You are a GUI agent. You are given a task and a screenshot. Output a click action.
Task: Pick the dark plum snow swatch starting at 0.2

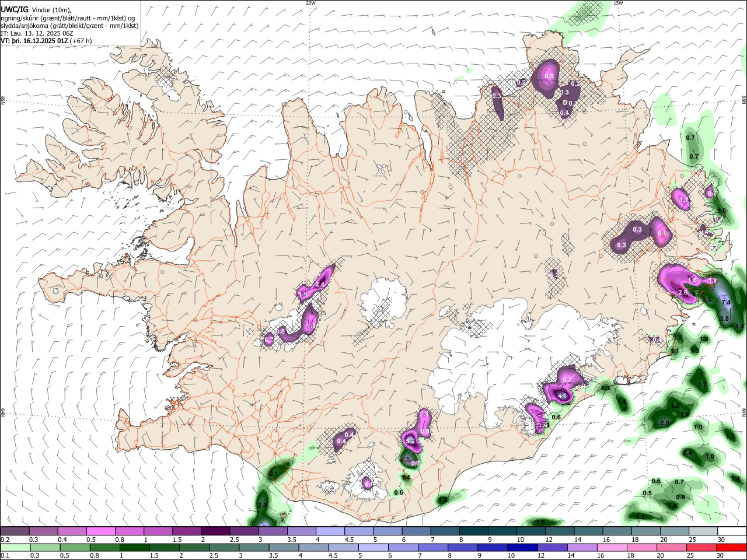(15, 531)
